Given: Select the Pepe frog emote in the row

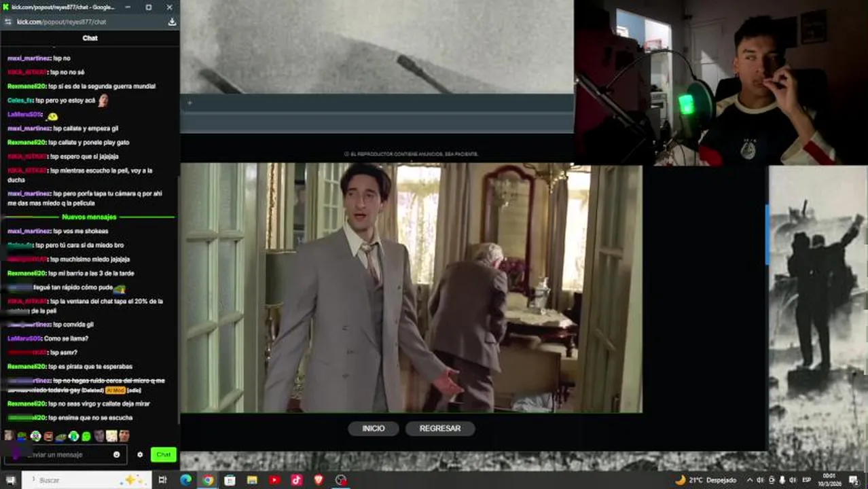Looking at the screenshot, I should pos(22,436).
